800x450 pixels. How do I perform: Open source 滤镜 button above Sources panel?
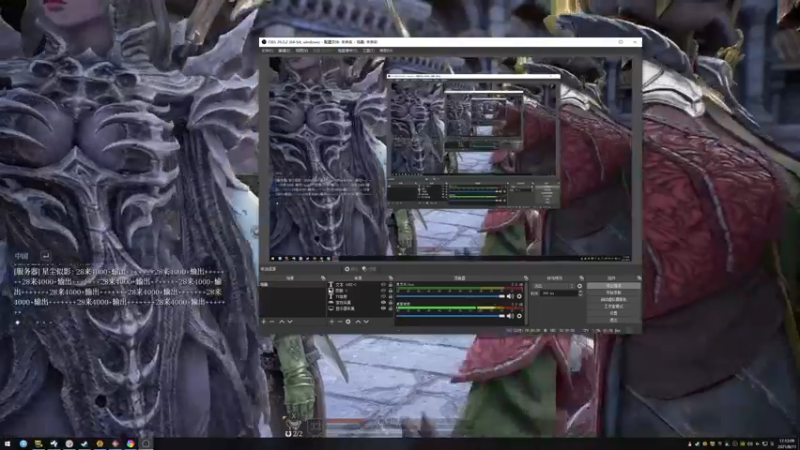tap(369, 269)
